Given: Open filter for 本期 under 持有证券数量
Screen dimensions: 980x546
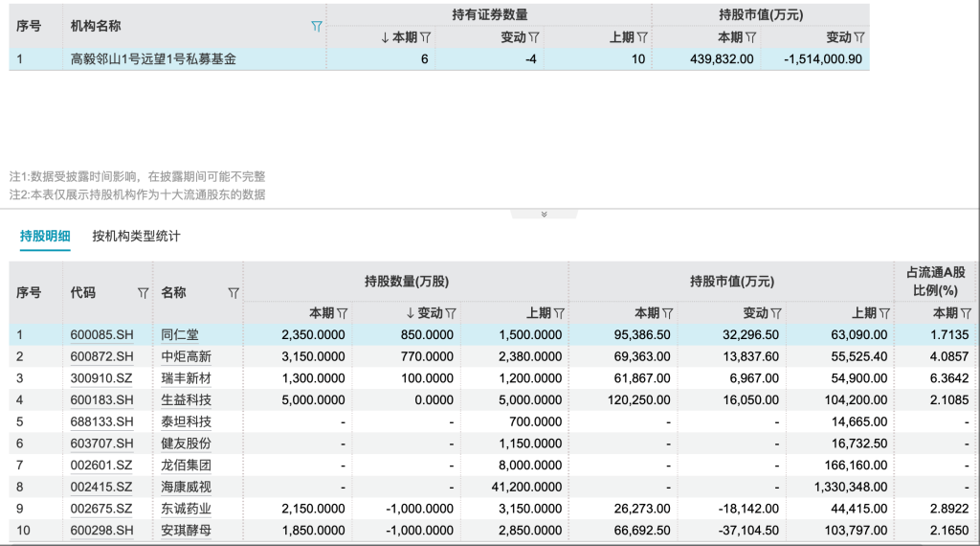Looking at the screenshot, I should [x=426, y=37].
